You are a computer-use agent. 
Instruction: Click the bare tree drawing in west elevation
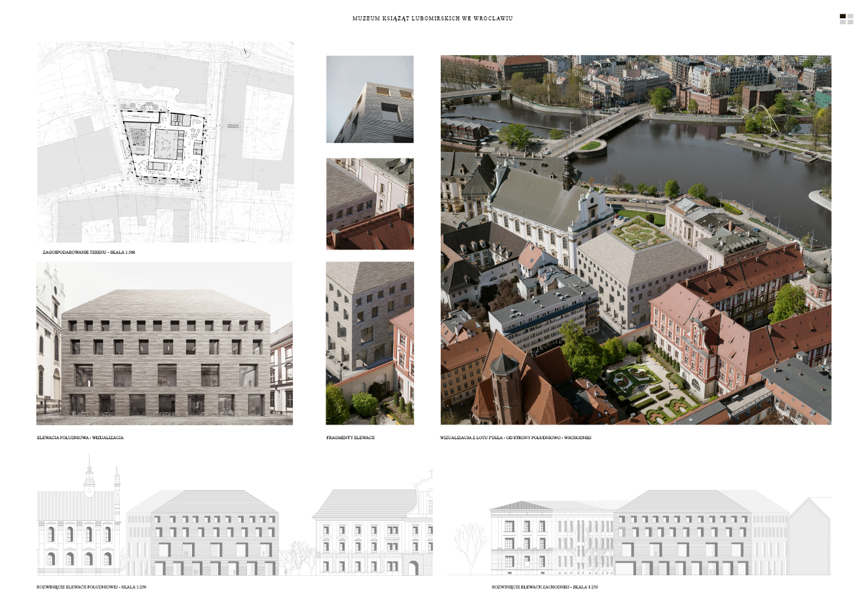470,545
